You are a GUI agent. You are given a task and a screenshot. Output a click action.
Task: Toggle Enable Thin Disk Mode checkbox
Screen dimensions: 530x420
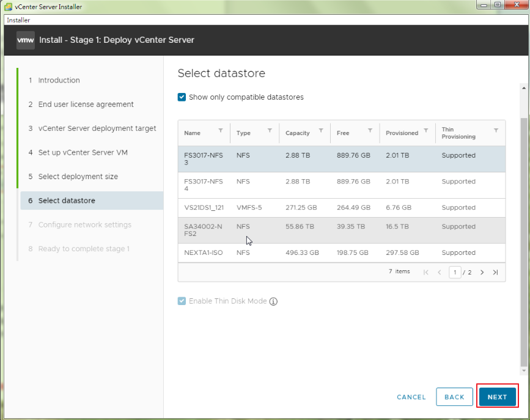pos(182,301)
